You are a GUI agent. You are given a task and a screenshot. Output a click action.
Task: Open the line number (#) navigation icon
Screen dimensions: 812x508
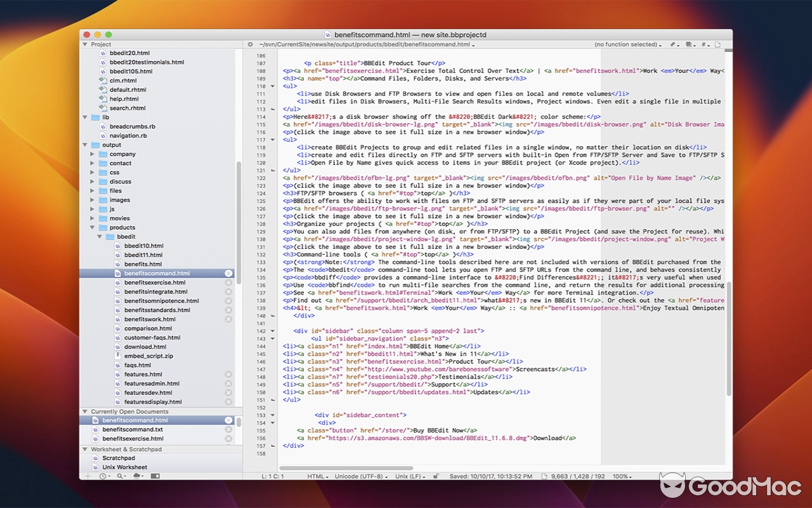click(704, 44)
